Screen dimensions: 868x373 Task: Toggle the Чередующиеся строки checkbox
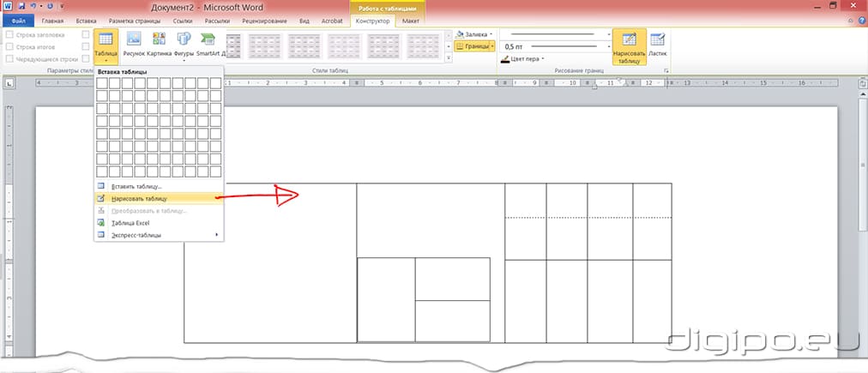(9, 59)
